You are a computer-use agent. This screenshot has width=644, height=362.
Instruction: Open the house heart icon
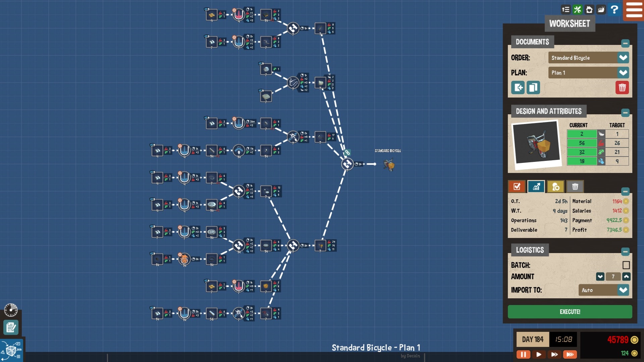coord(589,10)
